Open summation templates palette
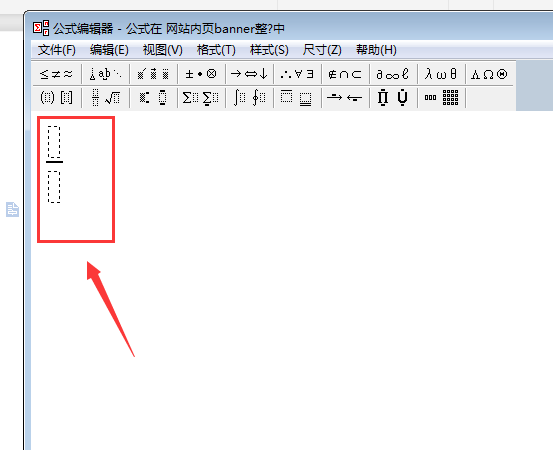Screen dimensions: 553x450 click(x=201, y=98)
